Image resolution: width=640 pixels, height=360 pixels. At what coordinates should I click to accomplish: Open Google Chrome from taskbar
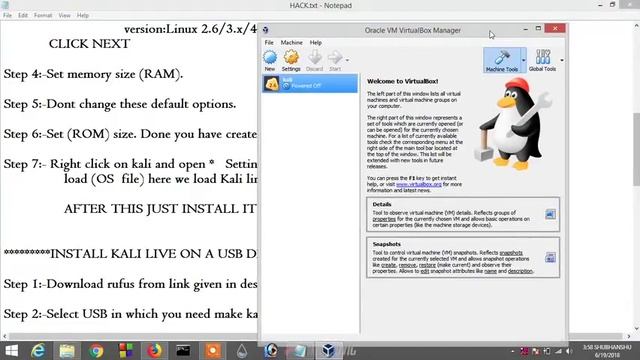pos(96,351)
